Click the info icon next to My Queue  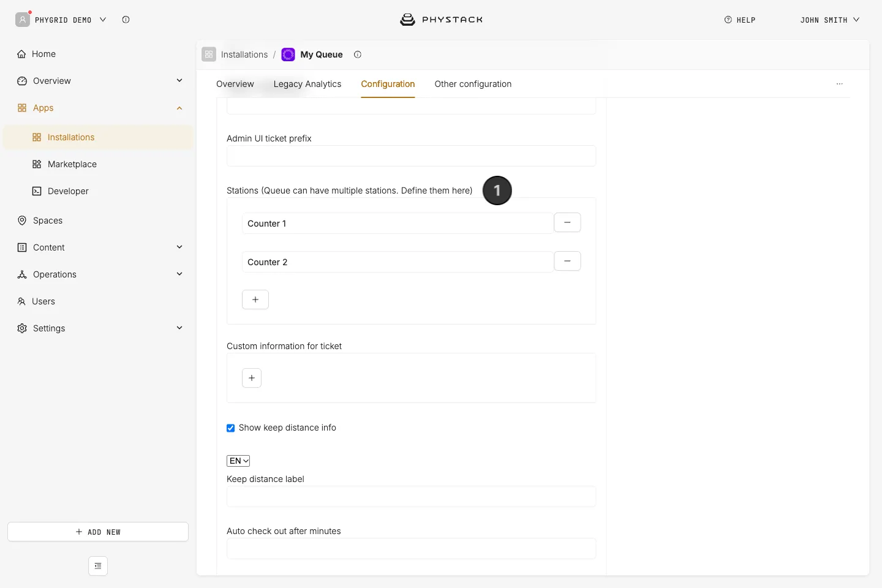click(x=358, y=55)
